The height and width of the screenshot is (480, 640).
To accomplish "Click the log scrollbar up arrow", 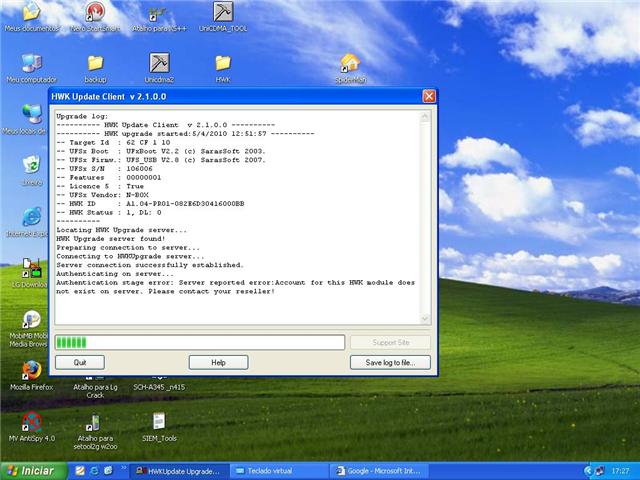I will pos(425,117).
